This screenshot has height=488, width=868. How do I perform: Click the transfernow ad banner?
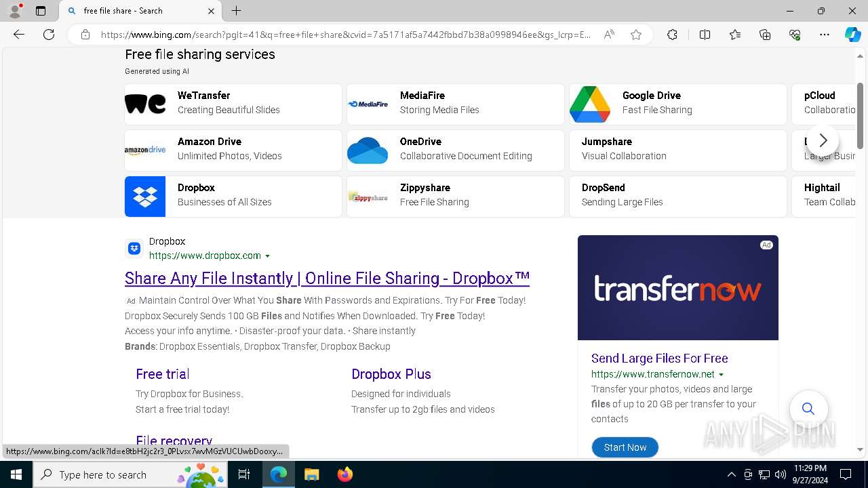click(678, 287)
